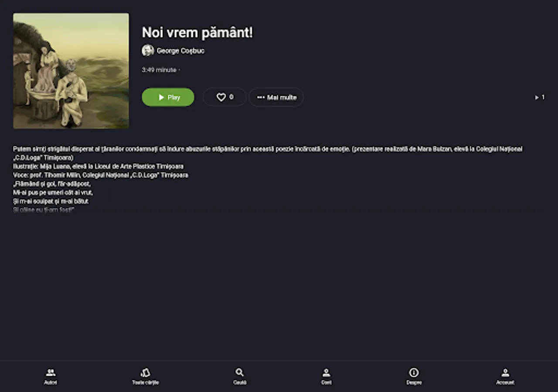Expand the faded description text at bottom
Viewport: 558px width, 392px height.
pos(44,210)
